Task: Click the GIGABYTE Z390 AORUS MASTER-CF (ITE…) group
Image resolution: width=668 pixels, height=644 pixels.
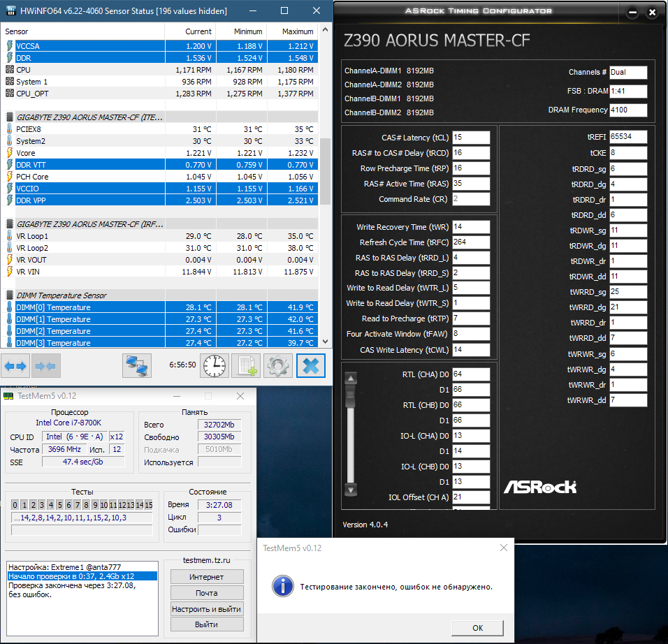Action: tap(162, 117)
